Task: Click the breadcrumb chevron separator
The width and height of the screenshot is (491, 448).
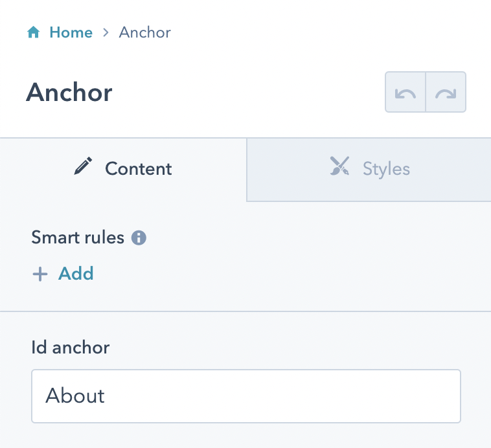Action: [106, 32]
